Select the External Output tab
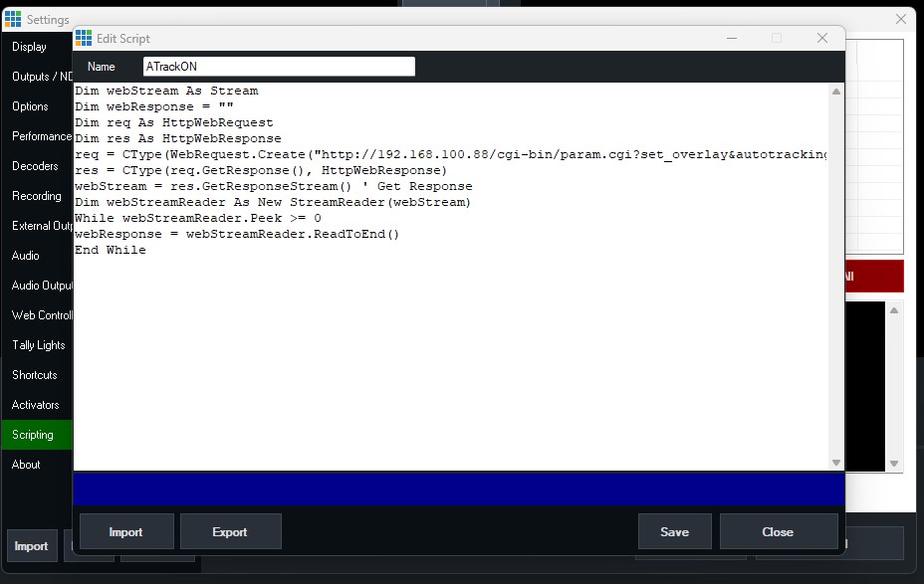The width and height of the screenshot is (924, 584). pyautogui.click(x=37, y=226)
